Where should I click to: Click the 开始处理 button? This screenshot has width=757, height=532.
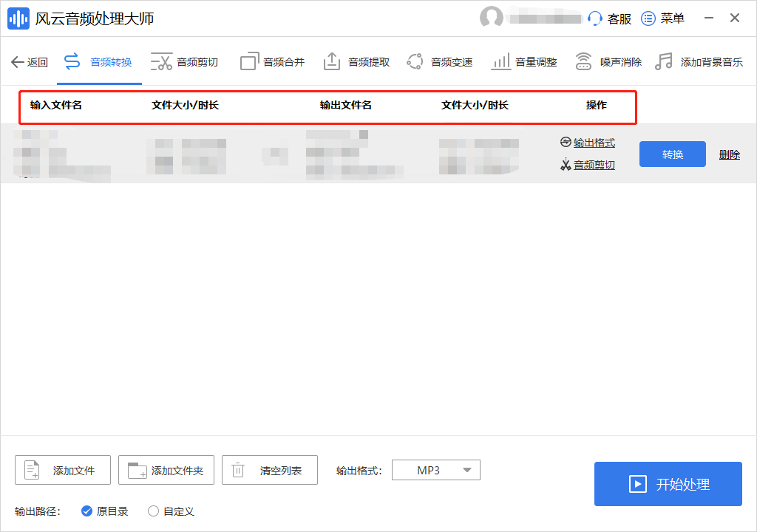[668, 484]
